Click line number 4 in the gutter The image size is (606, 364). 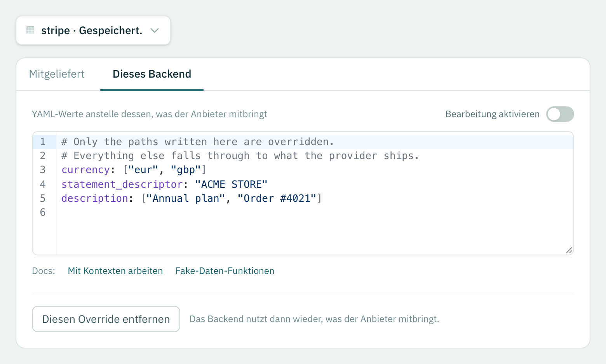43,184
